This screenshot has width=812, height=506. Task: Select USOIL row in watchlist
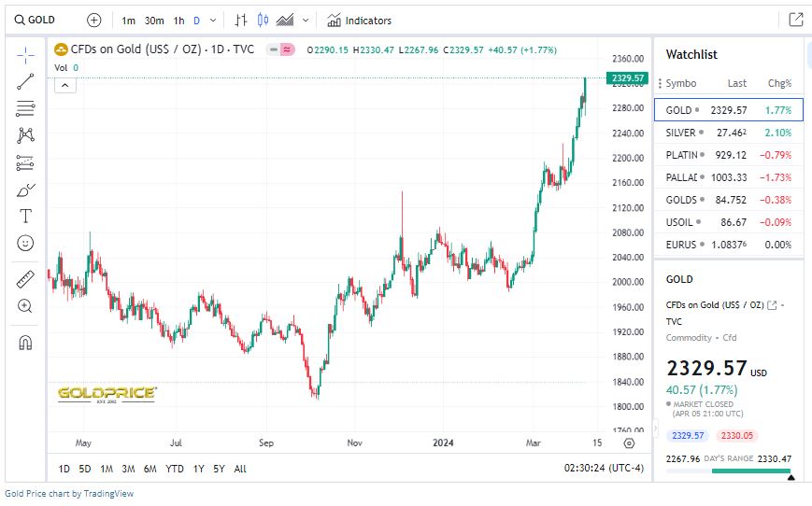[729, 222]
